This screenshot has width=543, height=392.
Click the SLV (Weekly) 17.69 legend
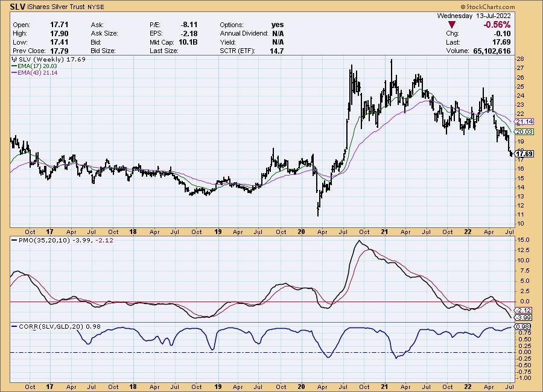tap(49, 59)
